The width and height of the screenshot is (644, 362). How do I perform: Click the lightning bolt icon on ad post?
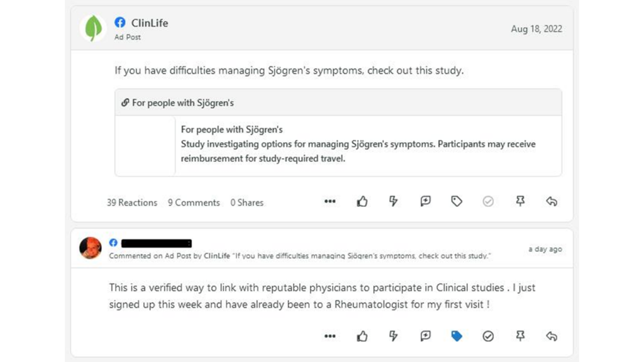tap(394, 201)
